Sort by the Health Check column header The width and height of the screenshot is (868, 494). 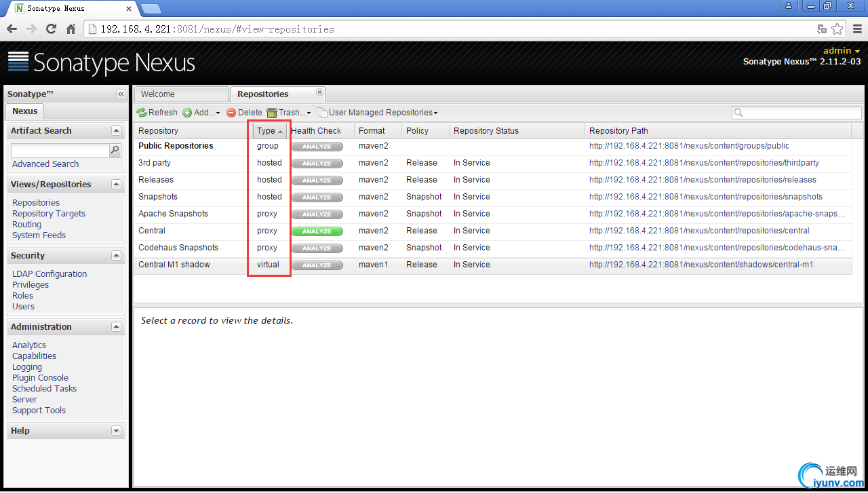[x=320, y=131]
